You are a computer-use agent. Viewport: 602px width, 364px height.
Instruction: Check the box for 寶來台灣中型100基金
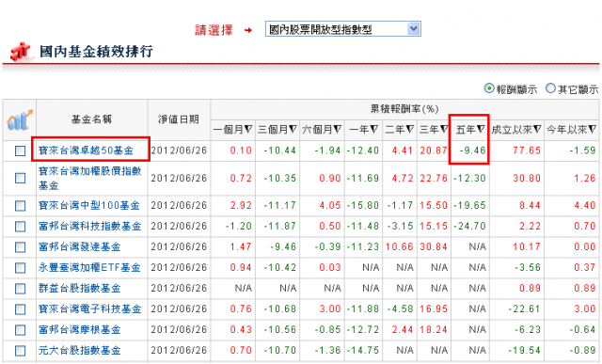20,206
